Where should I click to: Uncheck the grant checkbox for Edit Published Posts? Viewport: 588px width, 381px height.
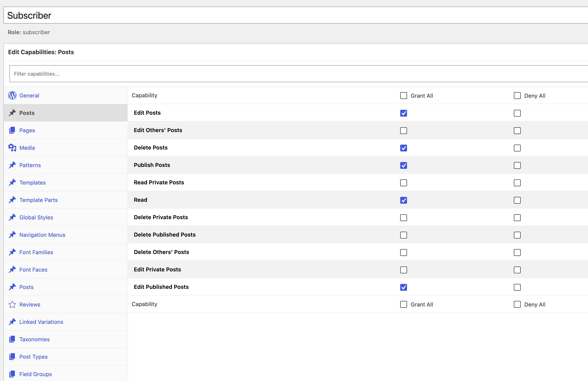pyautogui.click(x=403, y=287)
